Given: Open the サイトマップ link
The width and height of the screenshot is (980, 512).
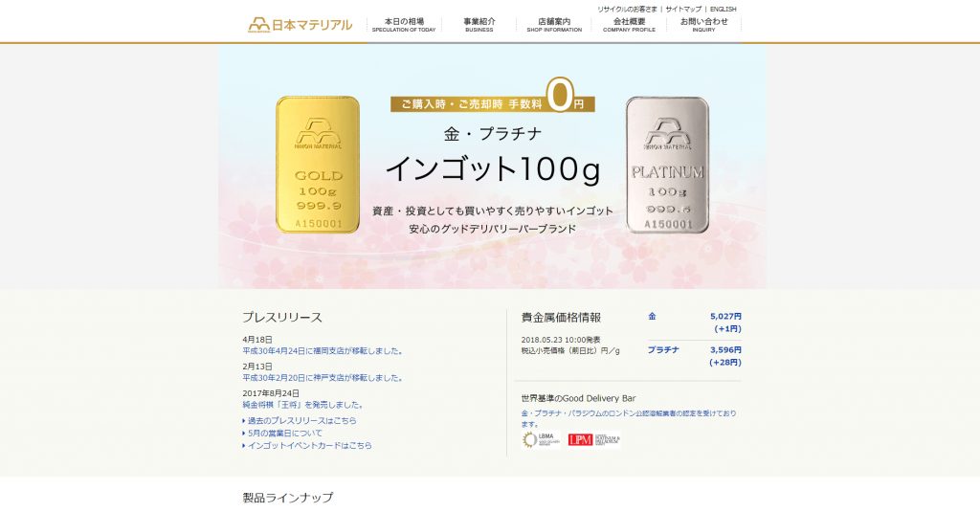Looking at the screenshot, I should pyautogui.click(x=683, y=10).
